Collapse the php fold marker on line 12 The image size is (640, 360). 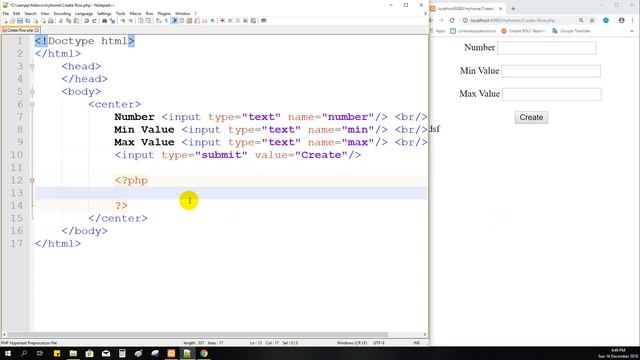32,180
